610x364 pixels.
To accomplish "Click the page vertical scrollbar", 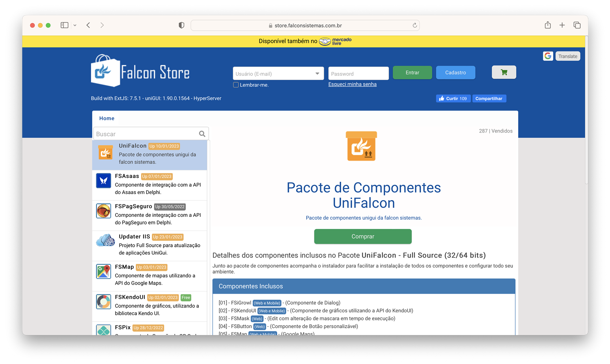I will [586, 111].
